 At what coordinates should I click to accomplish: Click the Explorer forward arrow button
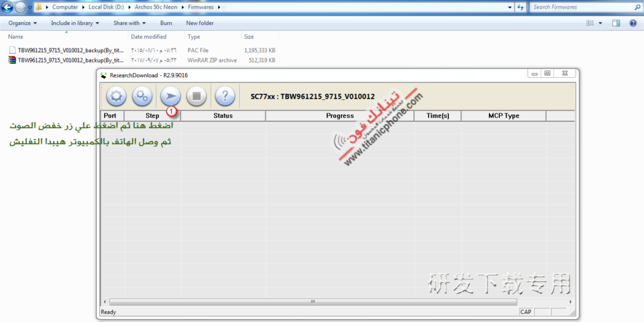pyautogui.click(x=20, y=7)
